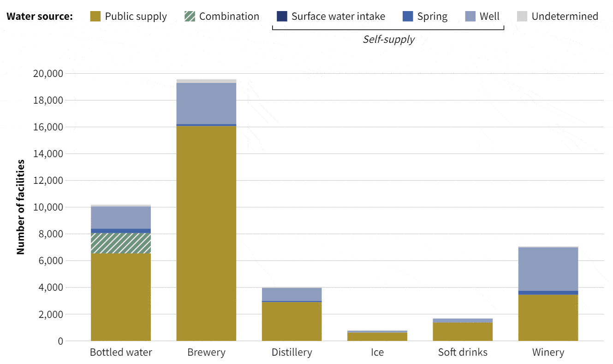613x364 pixels.
Task: Select the Surface water intake legend label
Action: pyautogui.click(x=338, y=17)
